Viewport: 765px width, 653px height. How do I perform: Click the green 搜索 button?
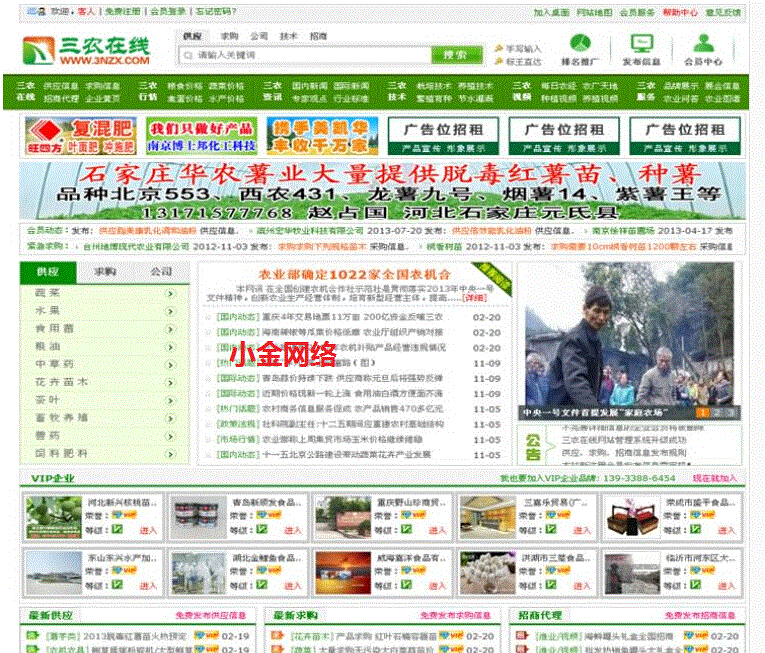(455, 55)
